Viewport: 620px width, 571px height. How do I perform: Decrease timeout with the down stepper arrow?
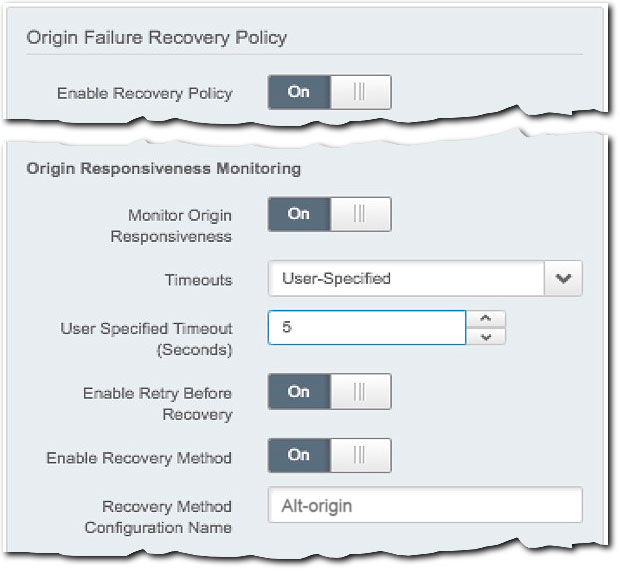coord(486,336)
